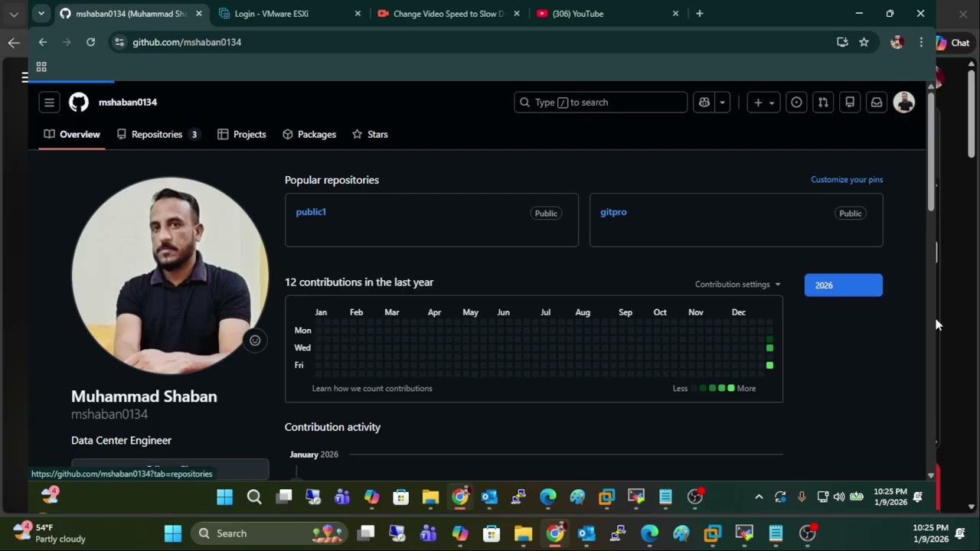Close the Change Video Speed tab
This screenshot has height=551, width=980.
(x=517, y=14)
